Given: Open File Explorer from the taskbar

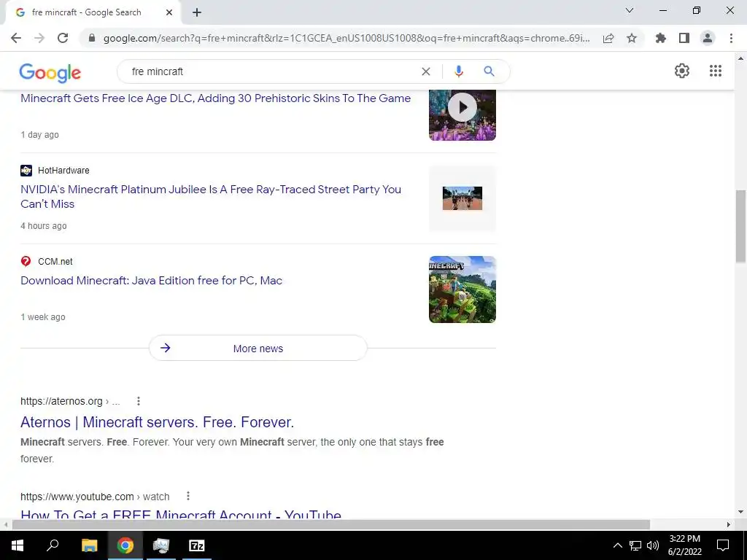Looking at the screenshot, I should (x=89, y=545).
